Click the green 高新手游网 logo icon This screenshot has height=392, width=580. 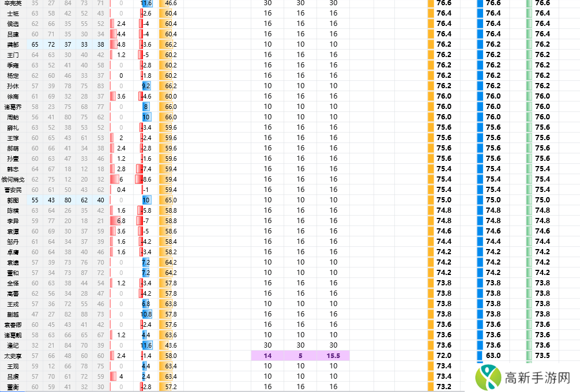click(487, 377)
